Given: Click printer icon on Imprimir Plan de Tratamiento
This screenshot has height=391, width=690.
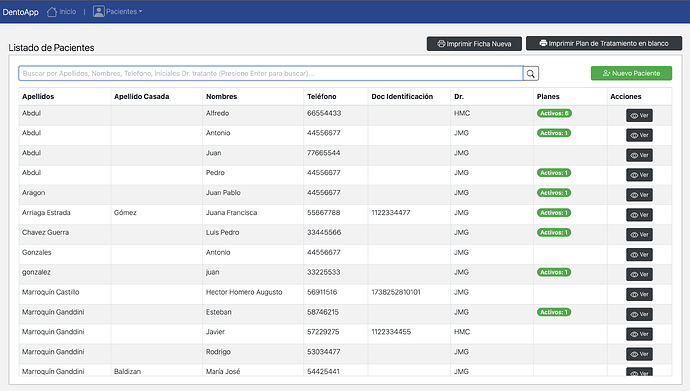Looking at the screenshot, I should point(543,43).
